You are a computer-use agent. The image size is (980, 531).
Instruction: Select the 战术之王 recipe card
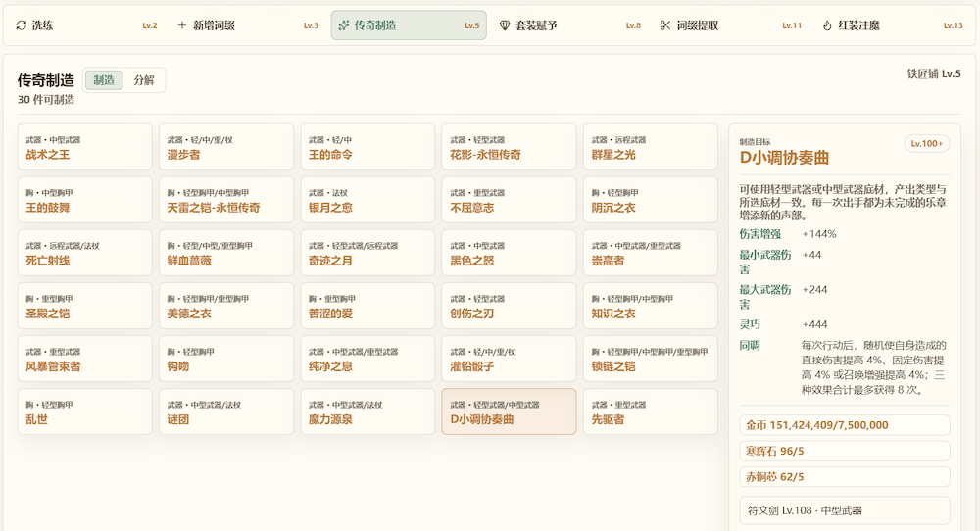pos(85,147)
